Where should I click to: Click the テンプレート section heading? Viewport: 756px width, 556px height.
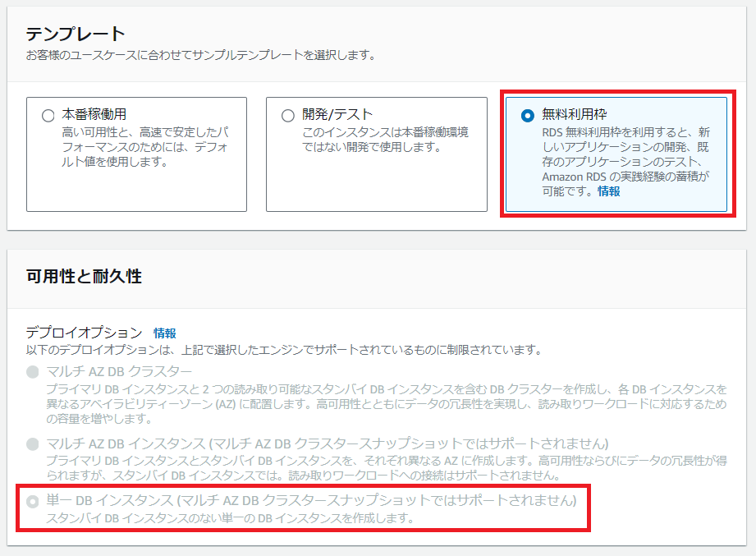[x=76, y=34]
